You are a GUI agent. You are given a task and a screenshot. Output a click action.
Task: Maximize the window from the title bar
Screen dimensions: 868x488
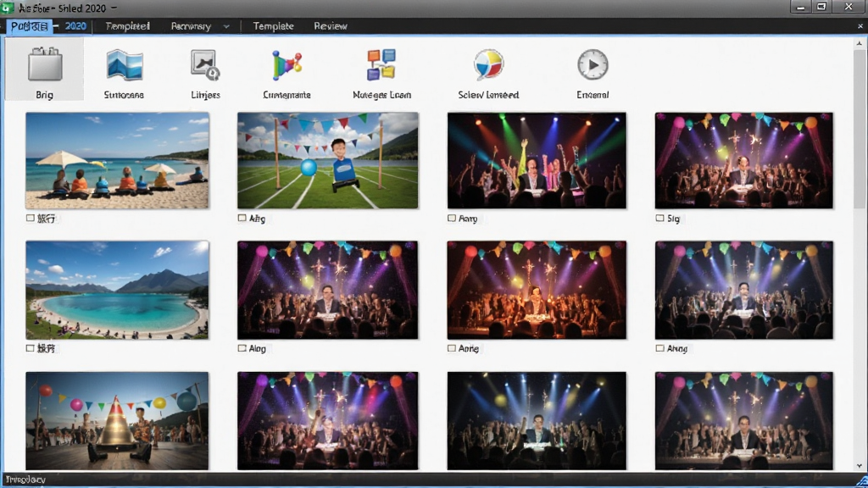[822, 7]
